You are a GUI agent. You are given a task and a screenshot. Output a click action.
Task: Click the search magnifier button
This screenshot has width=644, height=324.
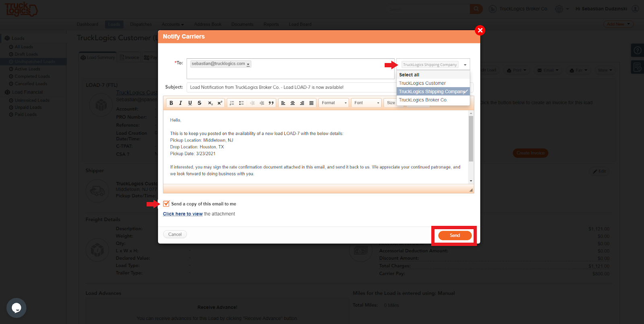pyautogui.click(x=476, y=9)
